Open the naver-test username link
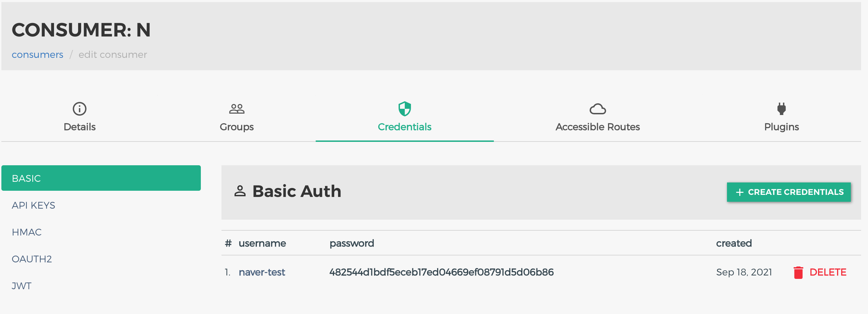This screenshot has width=868, height=314. 262,272
